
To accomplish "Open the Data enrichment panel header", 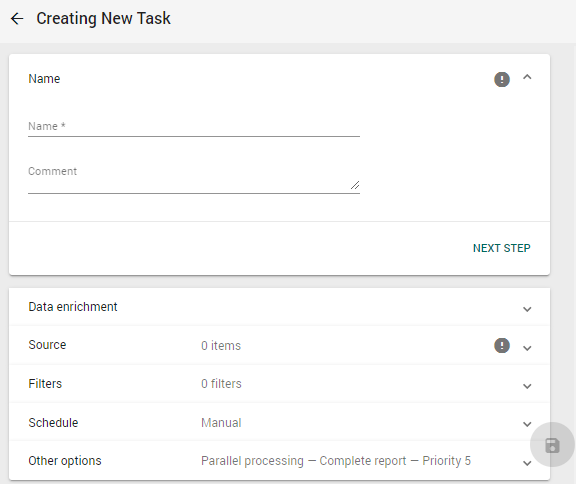I will coord(280,307).
